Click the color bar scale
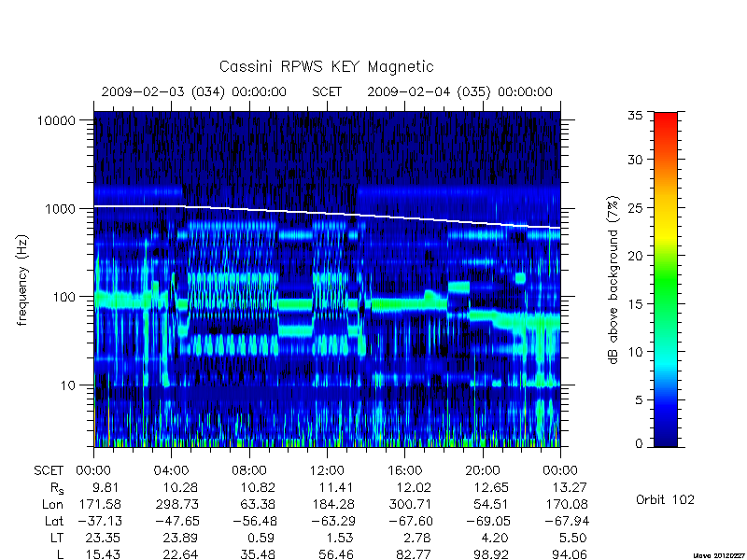The height and width of the screenshot is (560, 747). pos(666,279)
